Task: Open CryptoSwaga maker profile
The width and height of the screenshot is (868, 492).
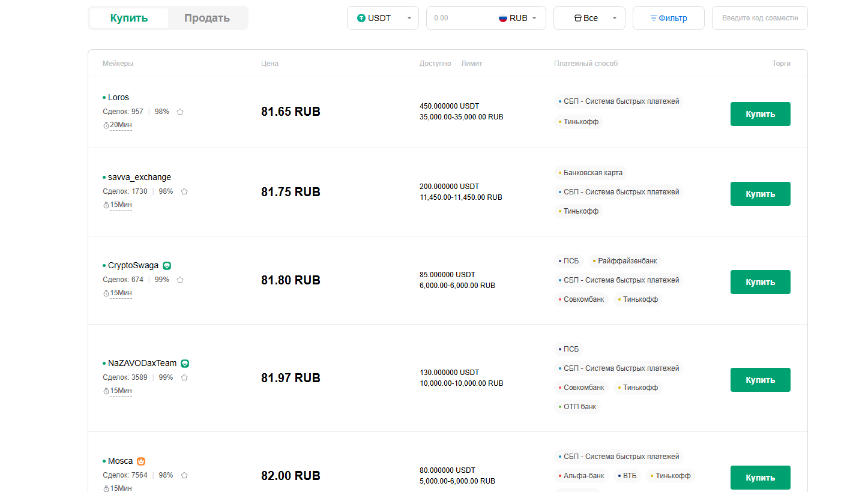Action: [x=133, y=265]
